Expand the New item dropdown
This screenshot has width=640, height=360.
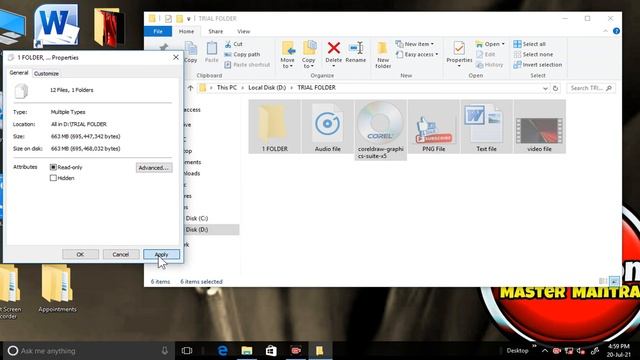pos(415,44)
